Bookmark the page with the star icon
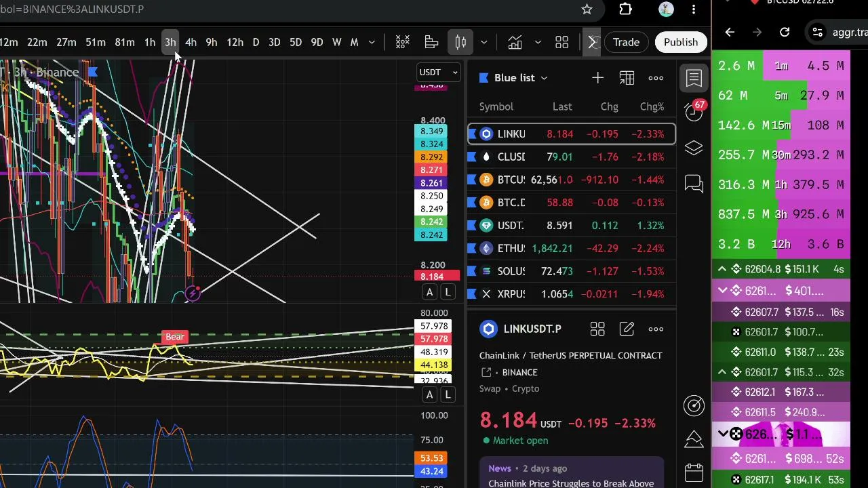This screenshot has width=868, height=488. [587, 9]
